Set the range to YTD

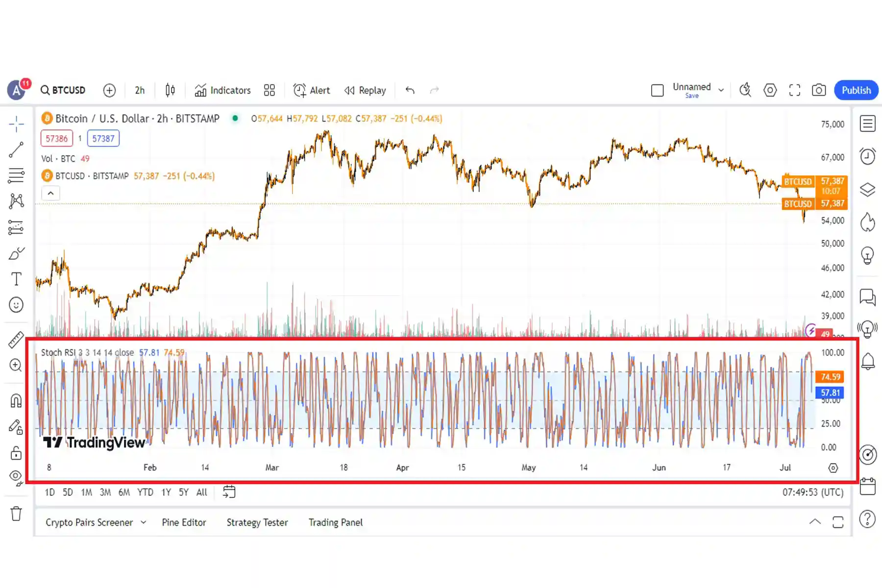click(x=145, y=492)
